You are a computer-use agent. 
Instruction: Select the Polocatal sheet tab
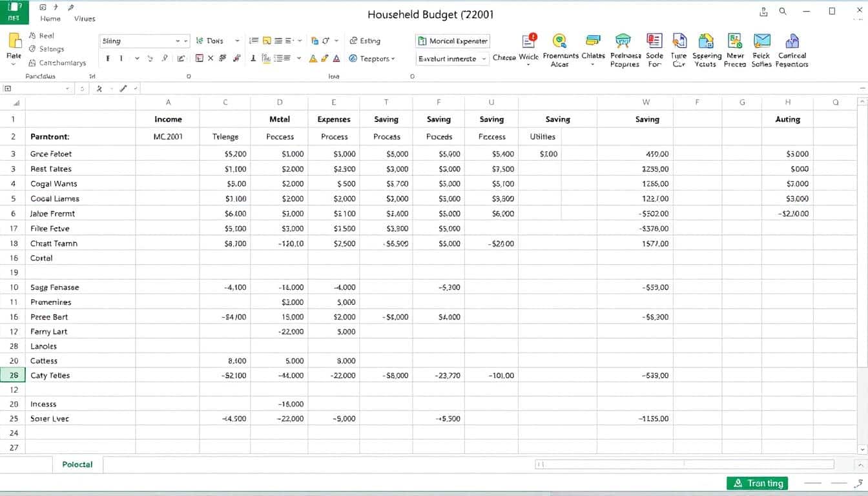point(77,464)
